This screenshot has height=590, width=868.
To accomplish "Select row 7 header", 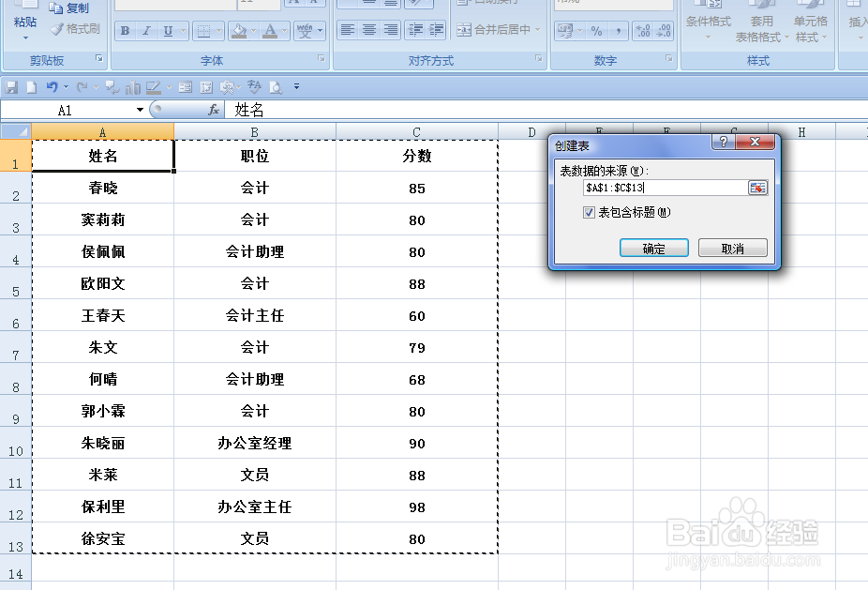I will tap(16, 347).
